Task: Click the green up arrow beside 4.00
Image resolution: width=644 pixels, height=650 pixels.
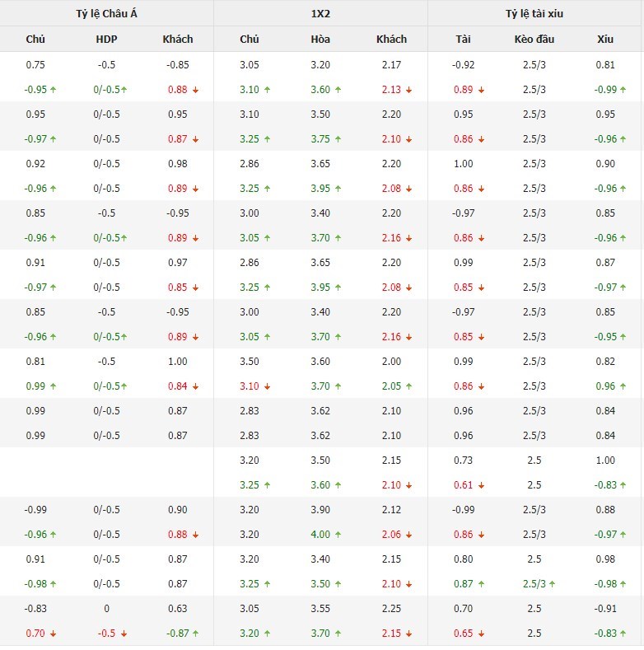Action: 338,535
